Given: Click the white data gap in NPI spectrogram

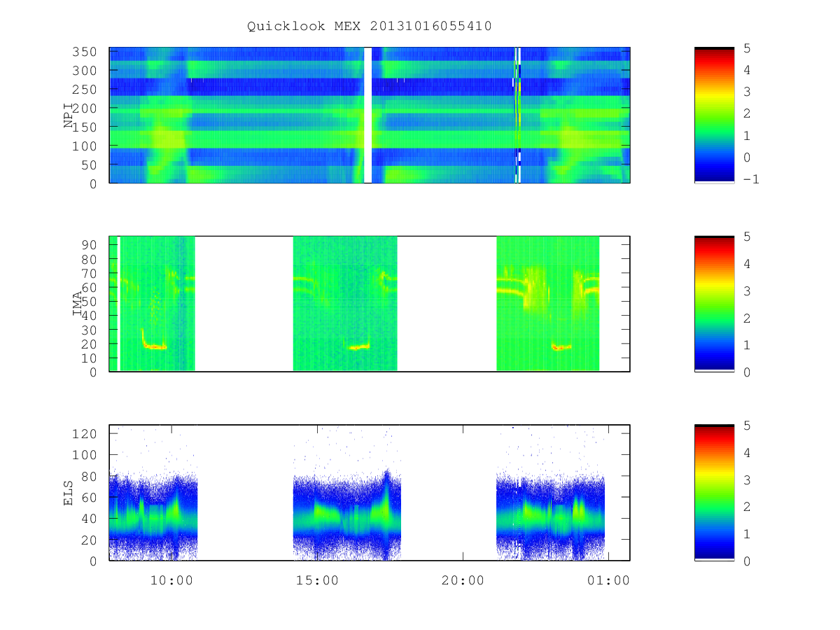Looking at the screenshot, I should pyautogui.click(x=367, y=115).
